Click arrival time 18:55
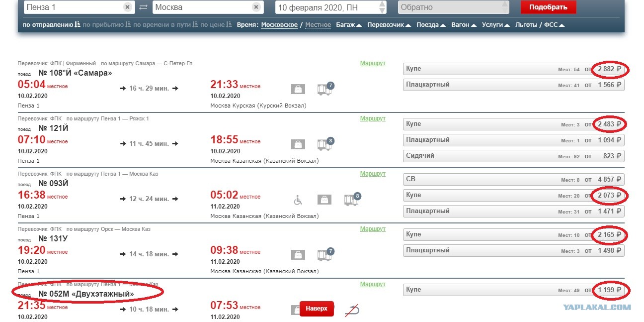644x322 pixels. click(225, 140)
